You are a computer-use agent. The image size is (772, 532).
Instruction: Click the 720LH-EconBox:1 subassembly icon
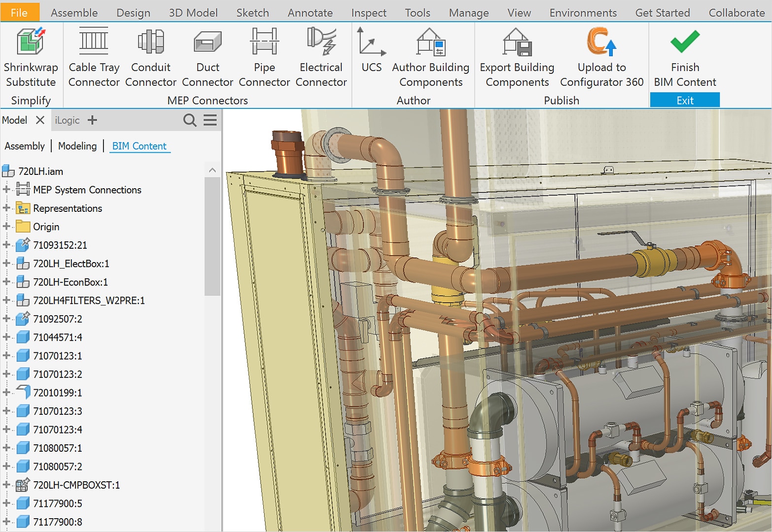[x=23, y=282]
